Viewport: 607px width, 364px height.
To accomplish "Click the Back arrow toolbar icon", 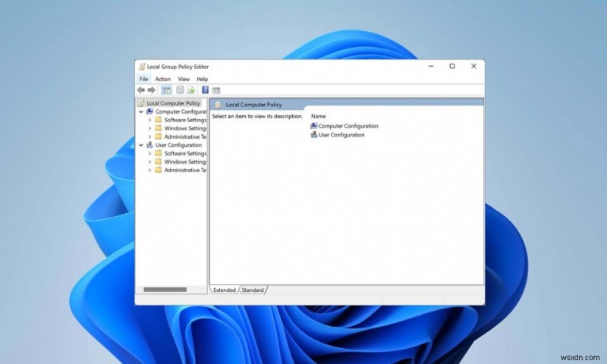I will coord(141,90).
